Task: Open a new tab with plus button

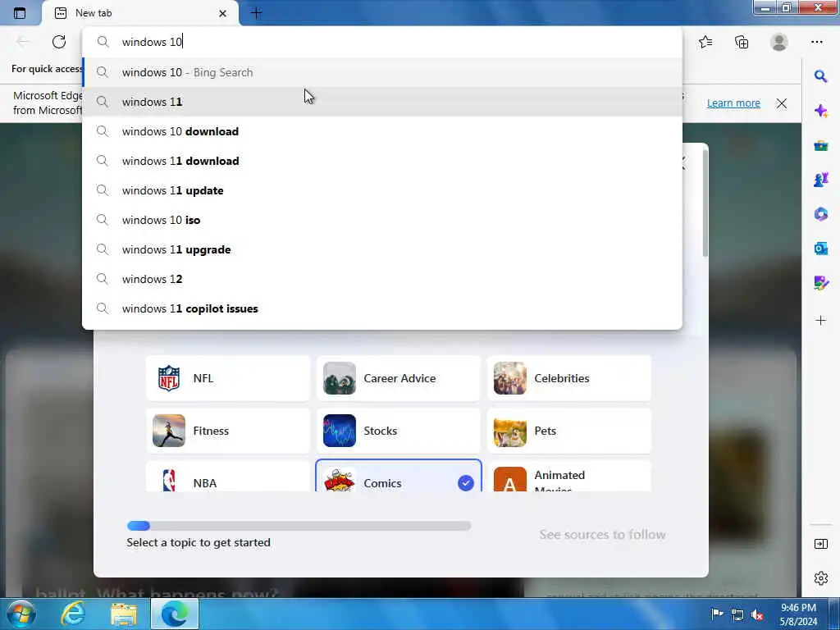Action: click(x=257, y=13)
